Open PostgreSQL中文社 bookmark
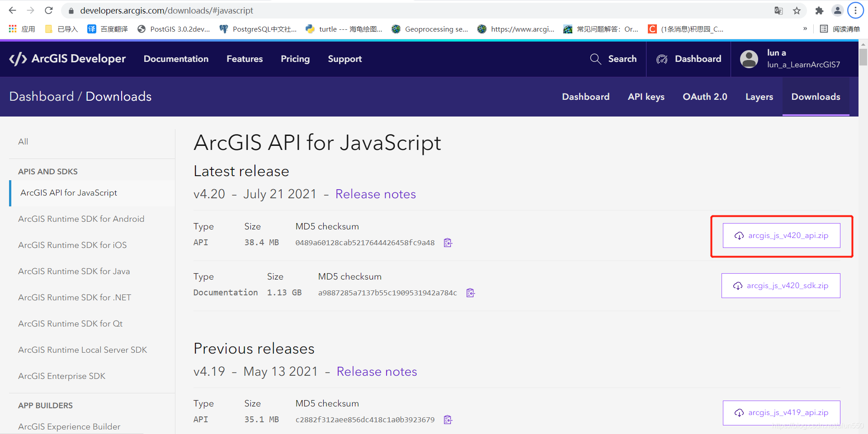The image size is (868, 434). click(258, 29)
